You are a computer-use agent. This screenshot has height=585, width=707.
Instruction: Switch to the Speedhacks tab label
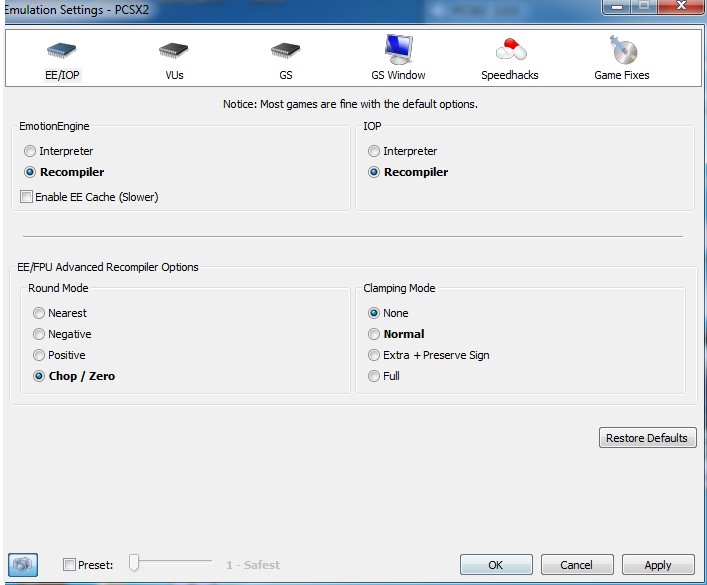coord(510,75)
